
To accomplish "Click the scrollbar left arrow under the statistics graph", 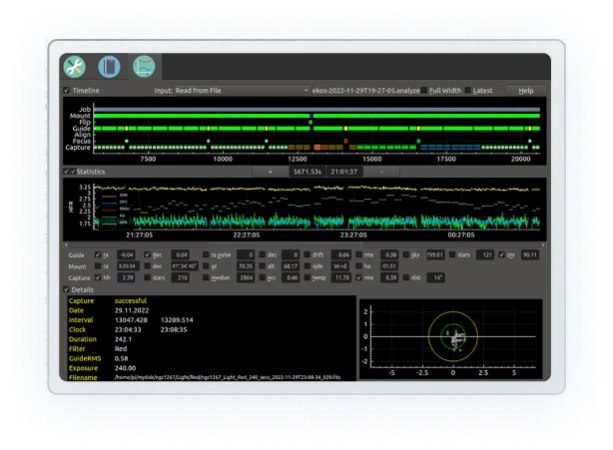I will point(66,245).
